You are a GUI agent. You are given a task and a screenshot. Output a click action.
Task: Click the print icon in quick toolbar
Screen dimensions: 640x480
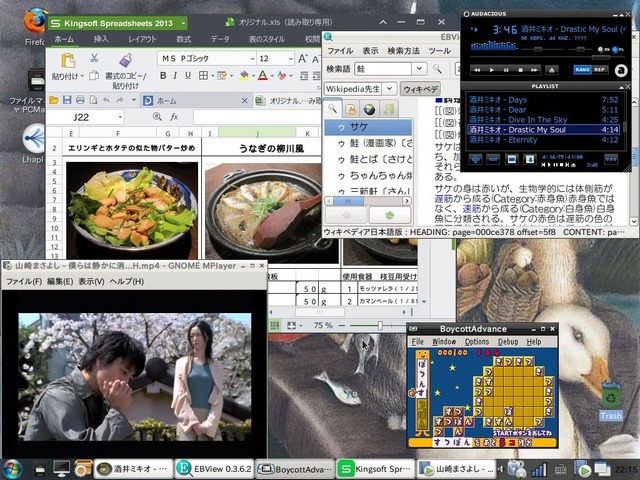point(80,100)
